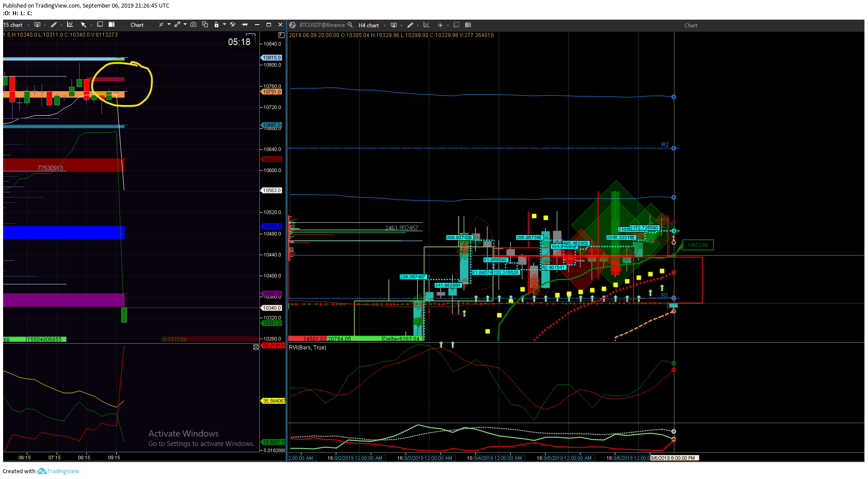Click the yellow 35.564067 indicator value label

coord(273,401)
